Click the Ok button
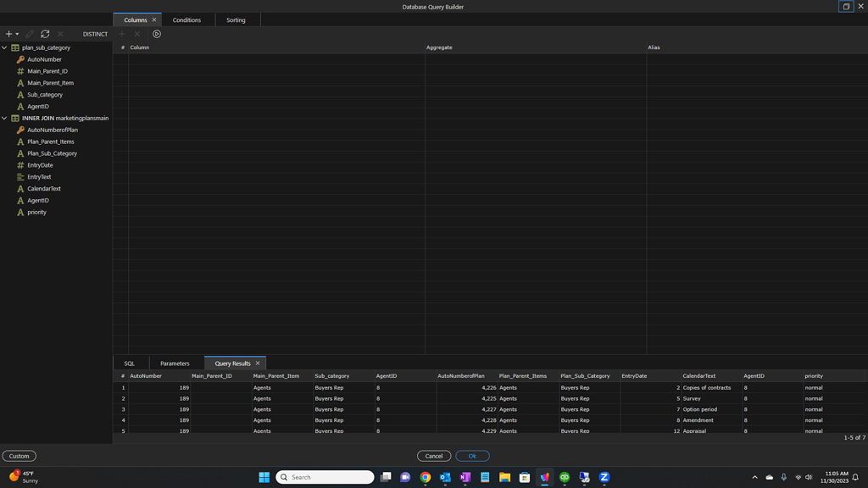The image size is (868, 488). tap(472, 456)
